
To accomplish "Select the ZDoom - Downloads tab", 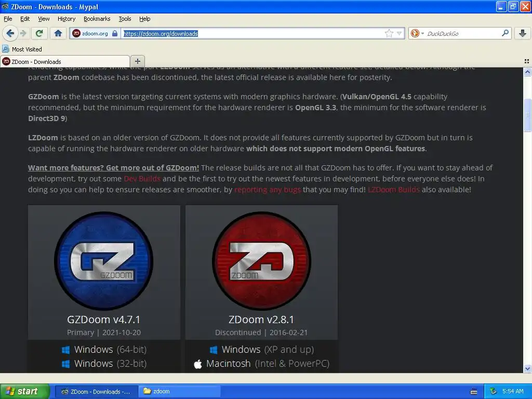I will click(x=65, y=61).
